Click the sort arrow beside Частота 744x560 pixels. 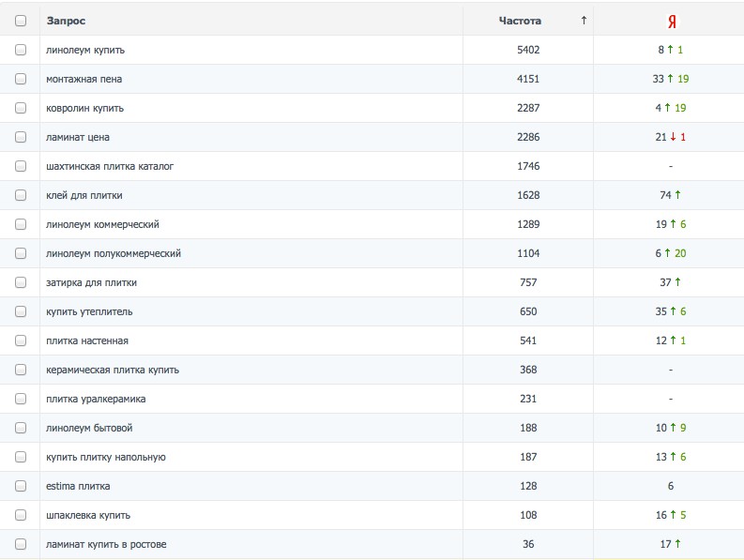(584, 21)
